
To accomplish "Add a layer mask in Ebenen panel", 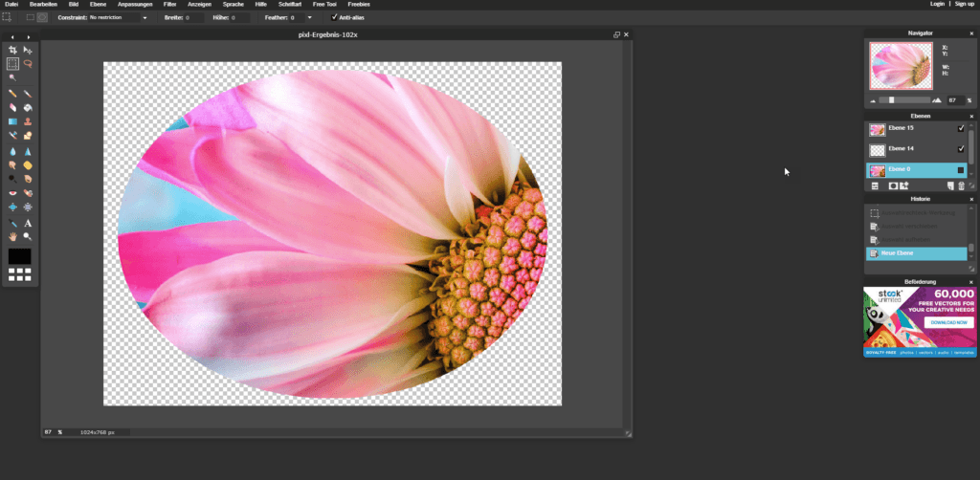I will coord(893,185).
